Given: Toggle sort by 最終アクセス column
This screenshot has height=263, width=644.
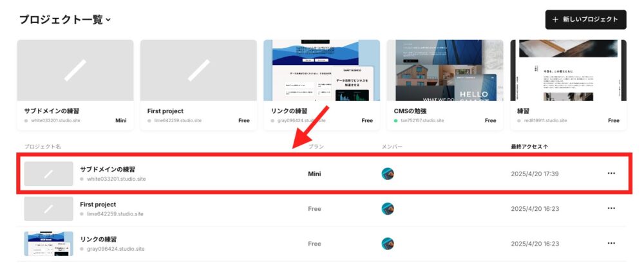Looking at the screenshot, I should point(529,147).
